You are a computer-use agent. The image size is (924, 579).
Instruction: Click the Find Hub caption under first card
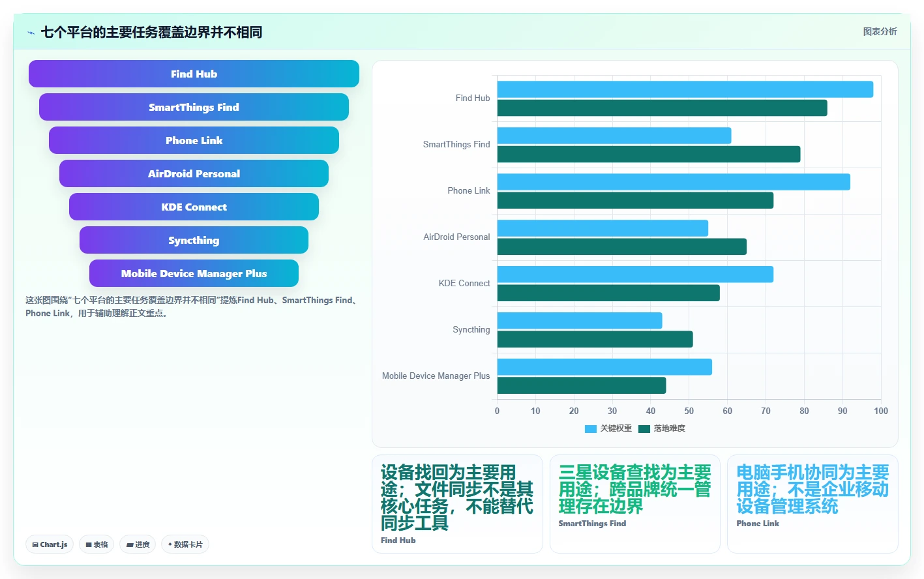[x=398, y=541]
